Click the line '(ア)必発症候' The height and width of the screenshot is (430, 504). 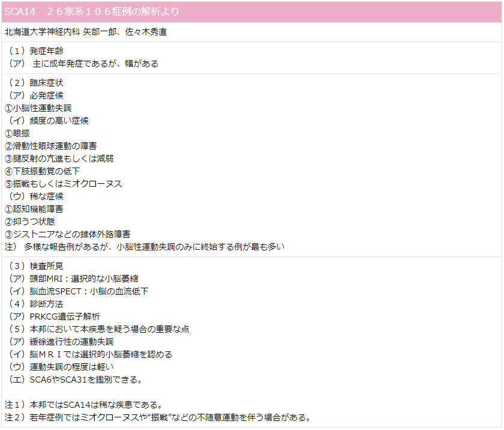pos(35,95)
